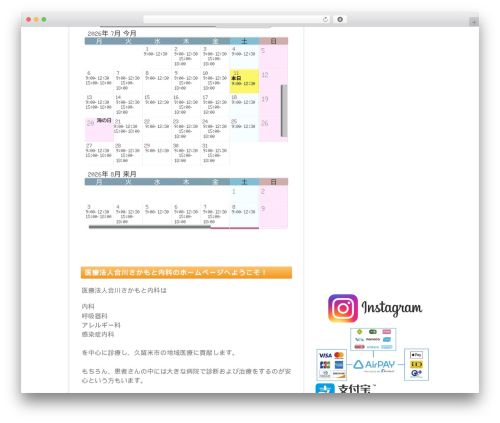Click the orange welcome banner heading
500x423 pixels.
[186, 272]
